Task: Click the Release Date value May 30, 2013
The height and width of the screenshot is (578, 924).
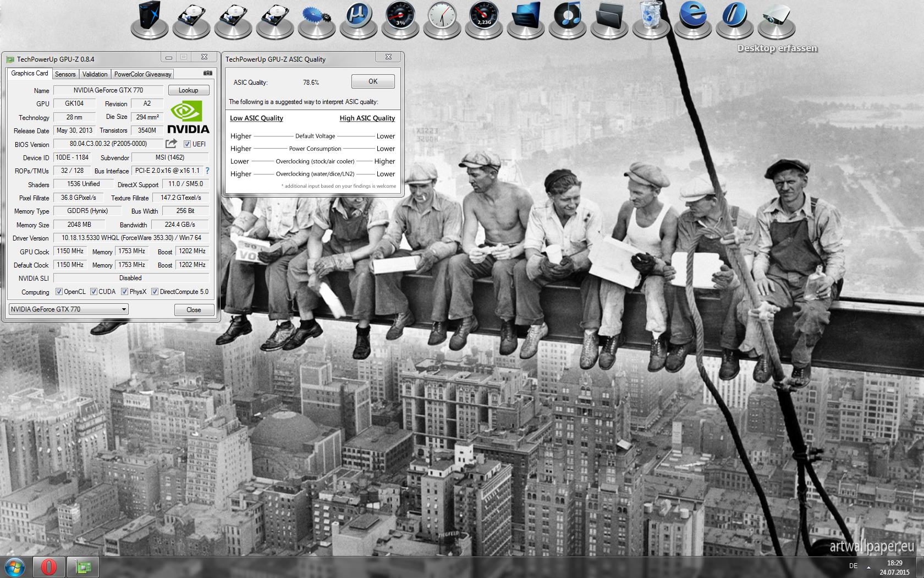Action: pyautogui.click(x=74, y=130)
